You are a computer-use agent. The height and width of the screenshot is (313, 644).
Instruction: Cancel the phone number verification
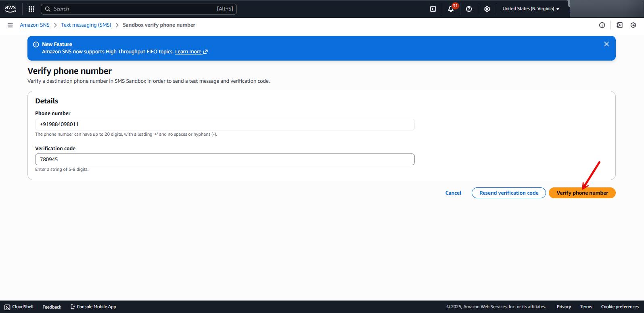[453, 193]
